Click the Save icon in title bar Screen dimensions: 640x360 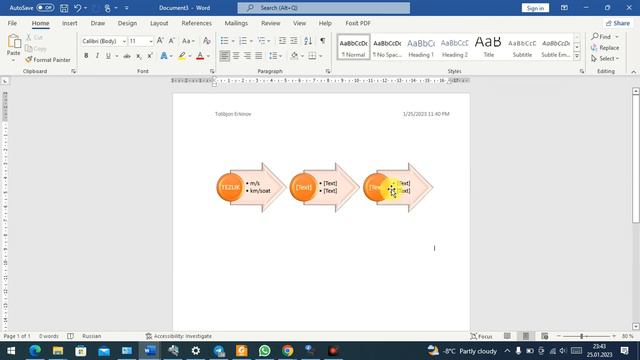coord(64,8)
